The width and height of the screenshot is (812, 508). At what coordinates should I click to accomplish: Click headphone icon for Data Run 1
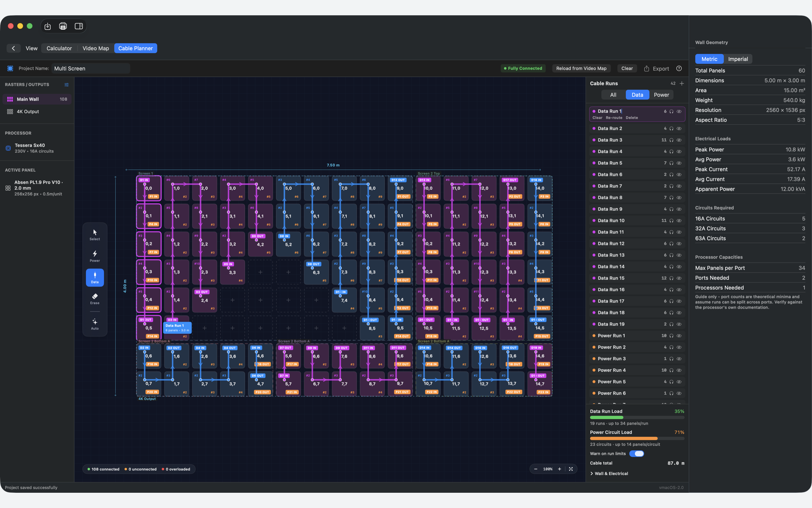click(671, 111)
